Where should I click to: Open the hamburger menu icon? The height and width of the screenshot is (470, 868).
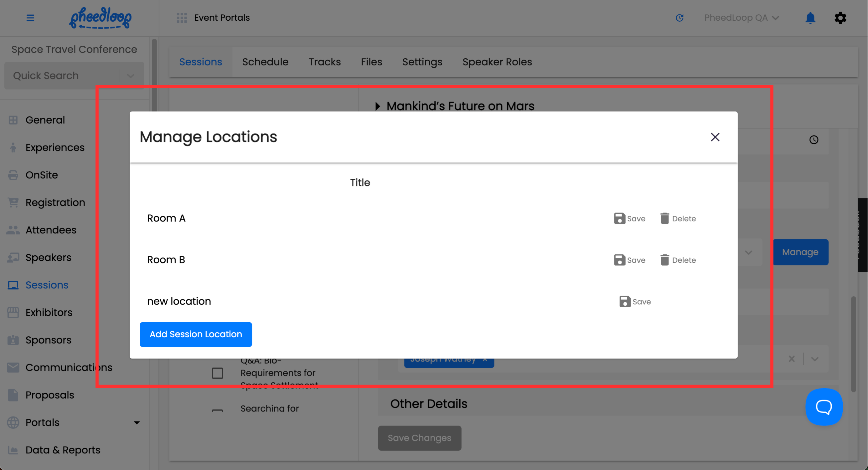30,18
